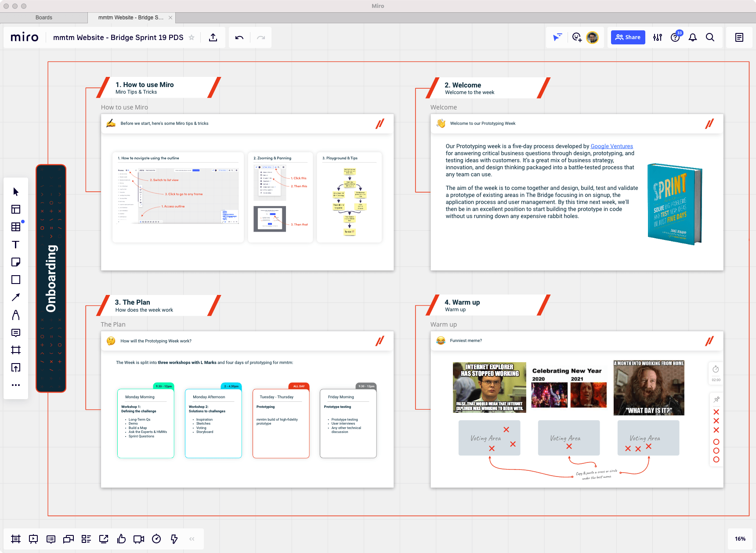Select the mmtm Website - Bridge S... tab
Viewport: 756px width, 553px height.
[130, 17]
